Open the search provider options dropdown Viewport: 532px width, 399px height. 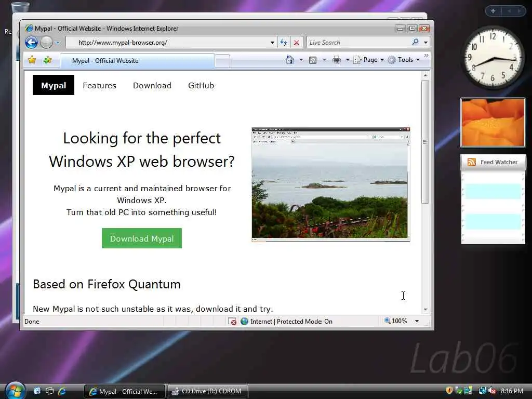(x=425, y=43)
